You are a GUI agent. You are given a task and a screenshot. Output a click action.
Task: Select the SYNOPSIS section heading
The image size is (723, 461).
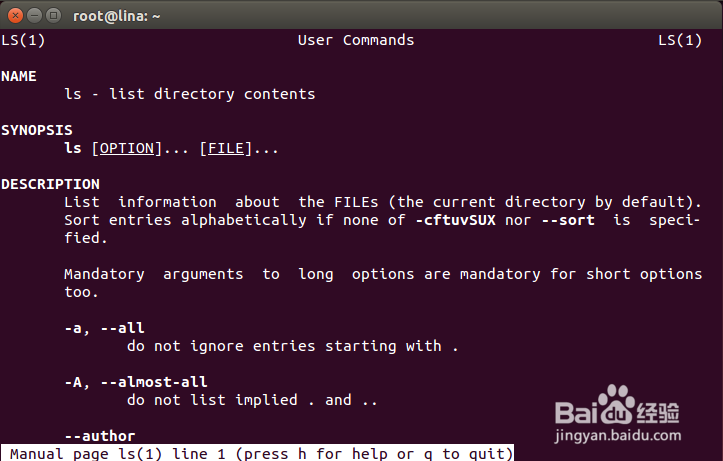tap(37, 130)
